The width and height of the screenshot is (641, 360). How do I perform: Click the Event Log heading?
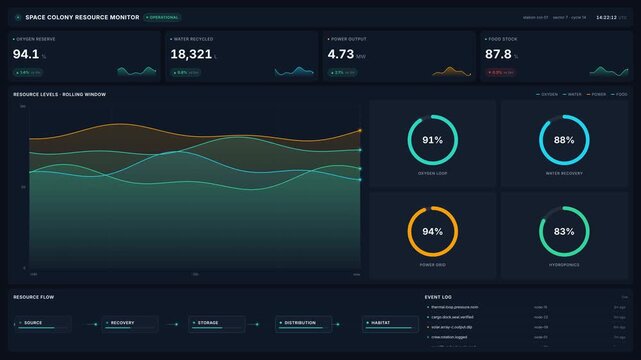(x=438, y=297)
